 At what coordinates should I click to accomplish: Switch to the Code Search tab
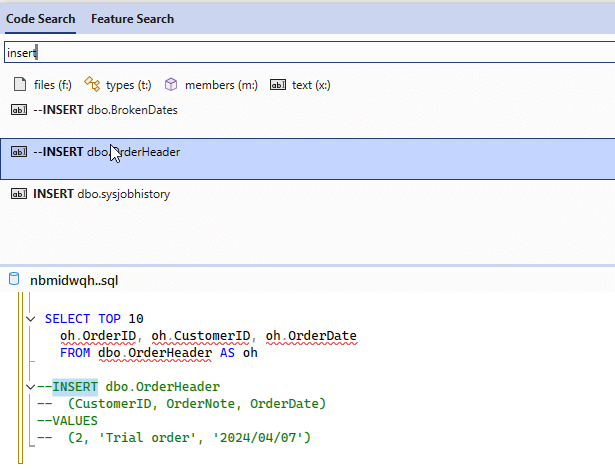coord(41,18)
